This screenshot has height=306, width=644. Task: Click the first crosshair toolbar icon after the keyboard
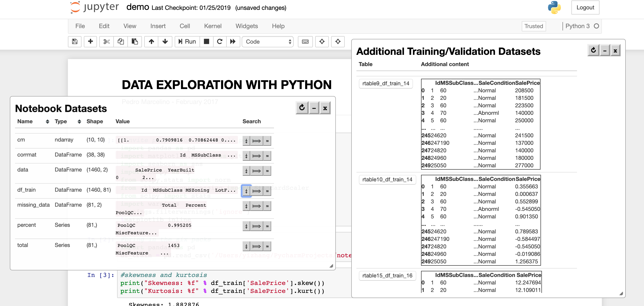(x=322, y=41)
